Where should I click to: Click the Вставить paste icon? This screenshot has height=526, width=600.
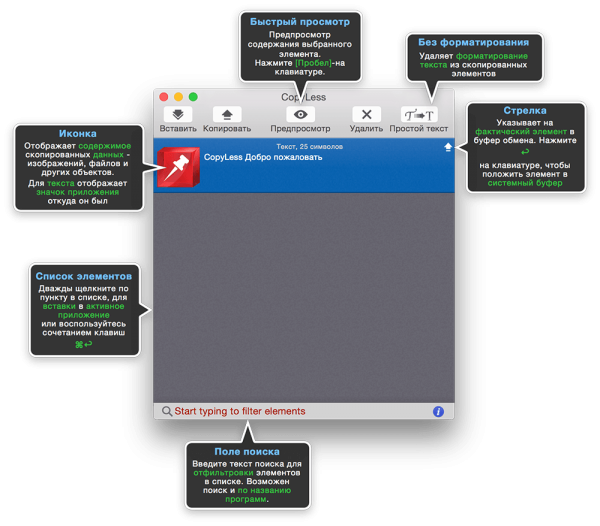click(178, 114)
